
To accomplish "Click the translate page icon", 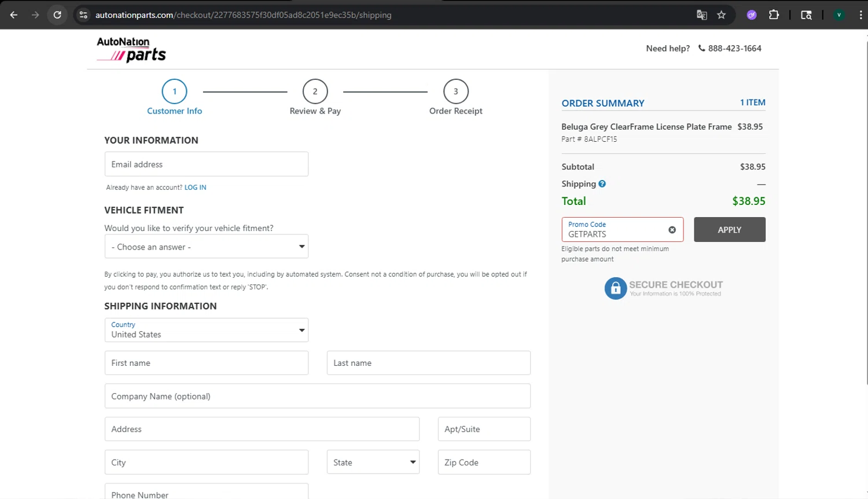I will coord(702,15).
